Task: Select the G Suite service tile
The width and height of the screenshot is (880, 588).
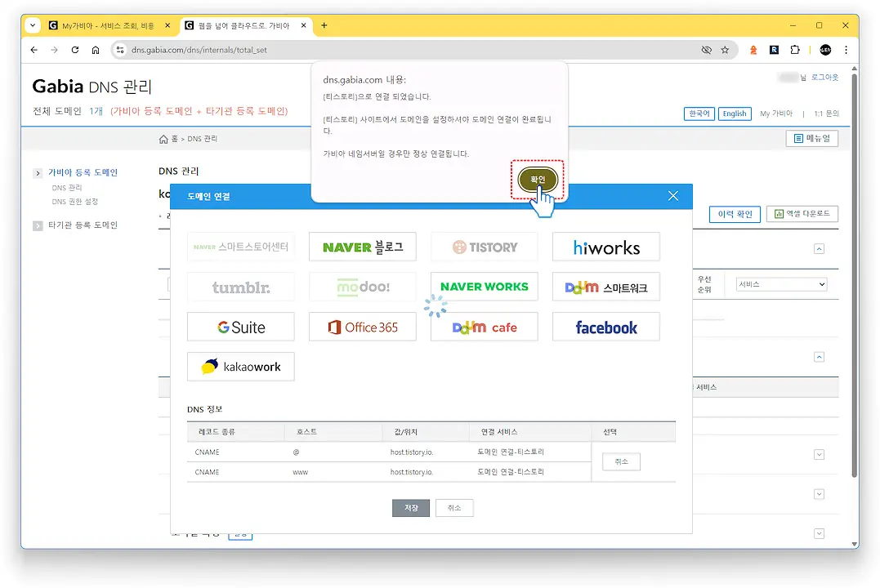Action: (x=241, y=327)
